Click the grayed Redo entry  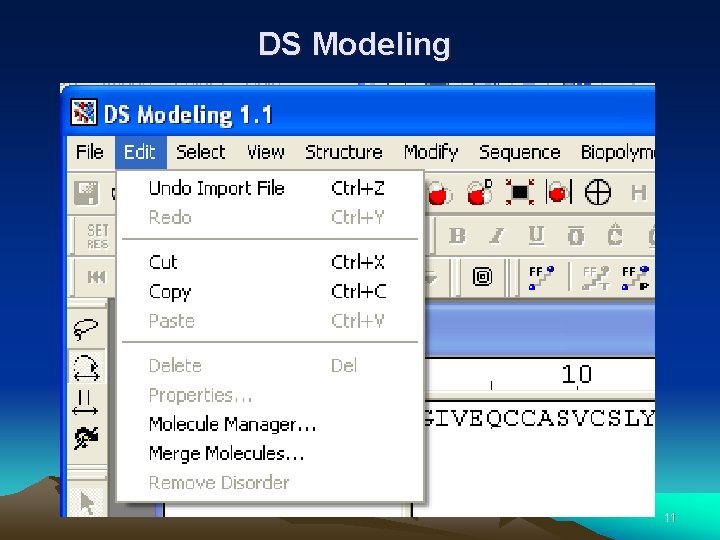tap(270, 218)
